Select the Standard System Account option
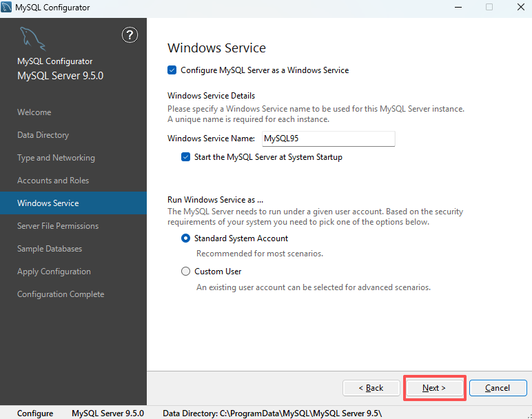Image resolution: width=532 pixels, height=419 pixels. (x=185, y=238)
